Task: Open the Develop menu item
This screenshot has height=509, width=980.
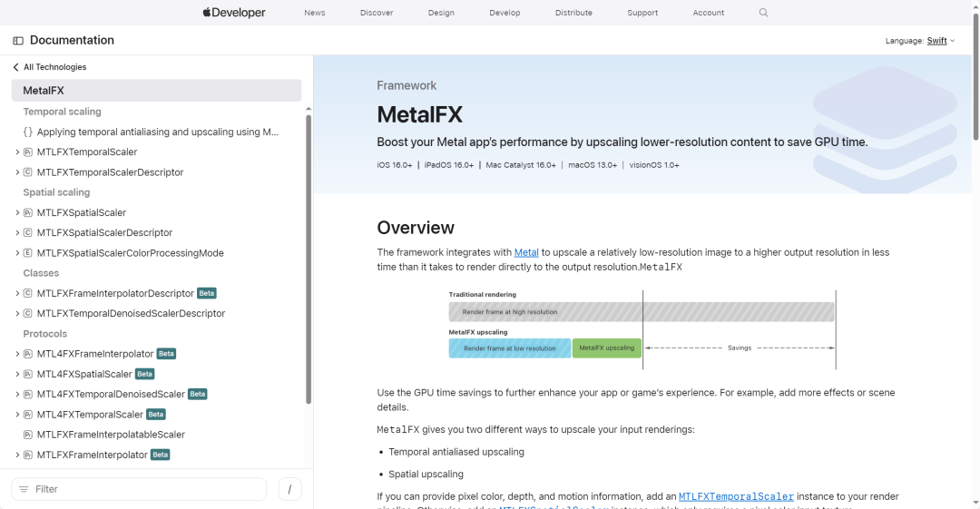Action: 505,13
